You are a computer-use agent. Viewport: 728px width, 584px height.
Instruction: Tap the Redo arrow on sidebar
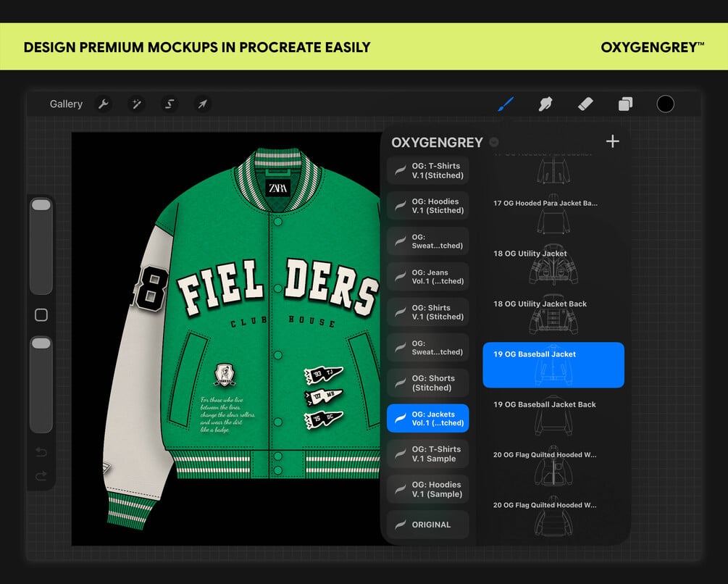tap(41, 475)
